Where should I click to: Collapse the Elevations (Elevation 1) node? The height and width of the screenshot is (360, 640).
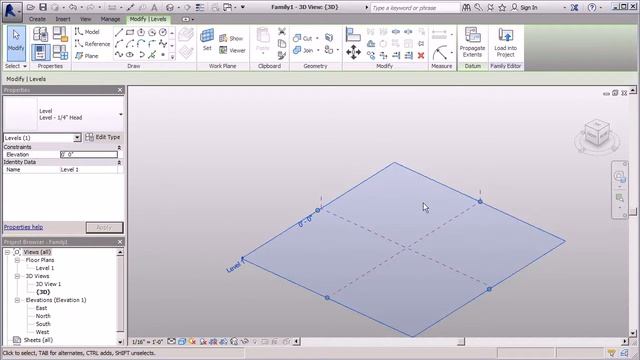pyautogui.click(x=17, y=300)
